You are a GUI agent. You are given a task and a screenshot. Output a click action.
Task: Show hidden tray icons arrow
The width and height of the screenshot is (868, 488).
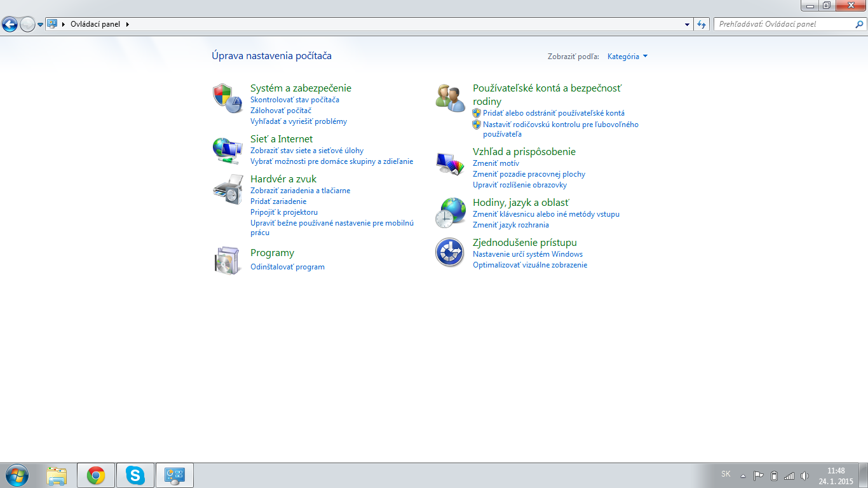(743, 475)
